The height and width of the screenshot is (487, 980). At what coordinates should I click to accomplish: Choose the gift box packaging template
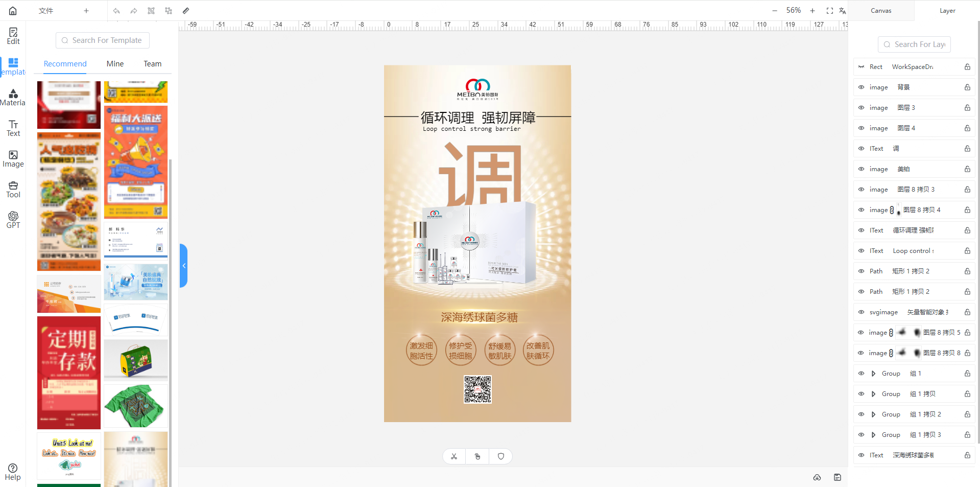point(136,360)
